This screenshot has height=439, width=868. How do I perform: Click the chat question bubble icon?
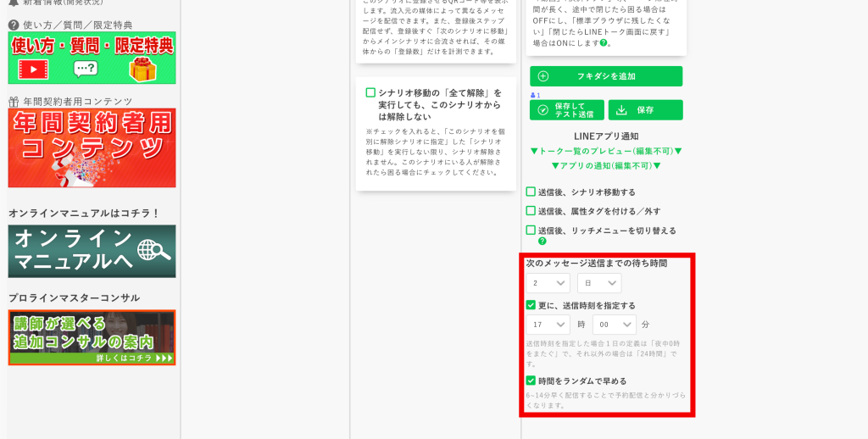pyautogui.click(x=86, y=69)
